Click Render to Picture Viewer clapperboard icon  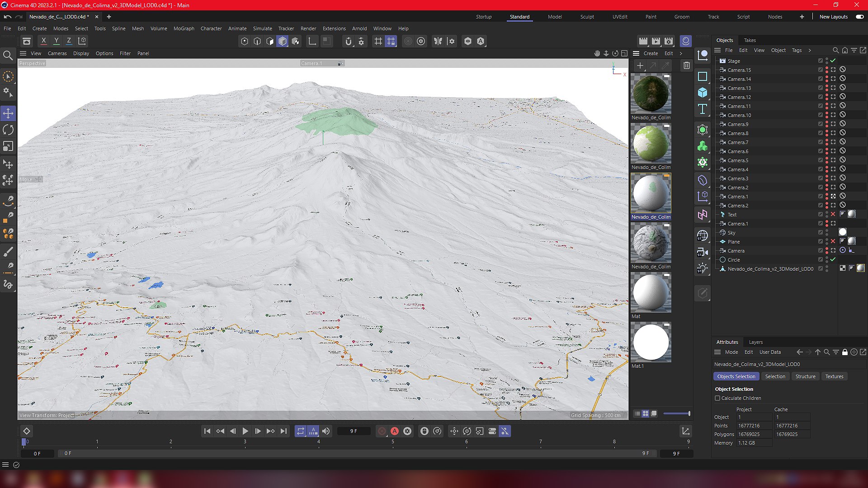point(656,41)
